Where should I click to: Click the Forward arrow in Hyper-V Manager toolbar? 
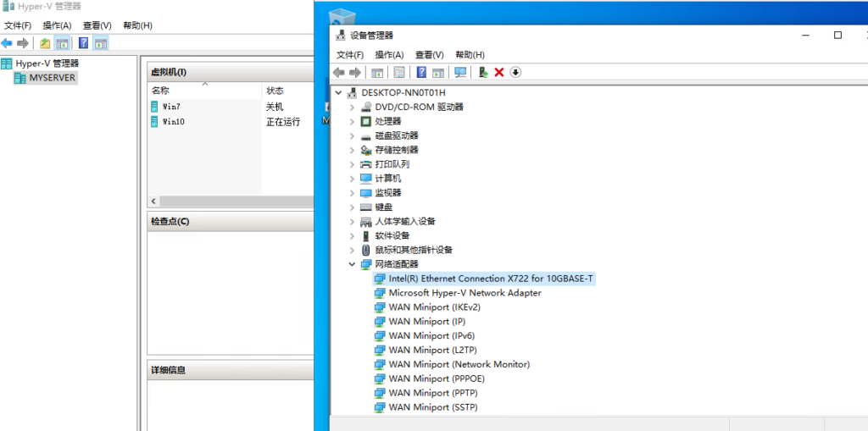[23, 43]
